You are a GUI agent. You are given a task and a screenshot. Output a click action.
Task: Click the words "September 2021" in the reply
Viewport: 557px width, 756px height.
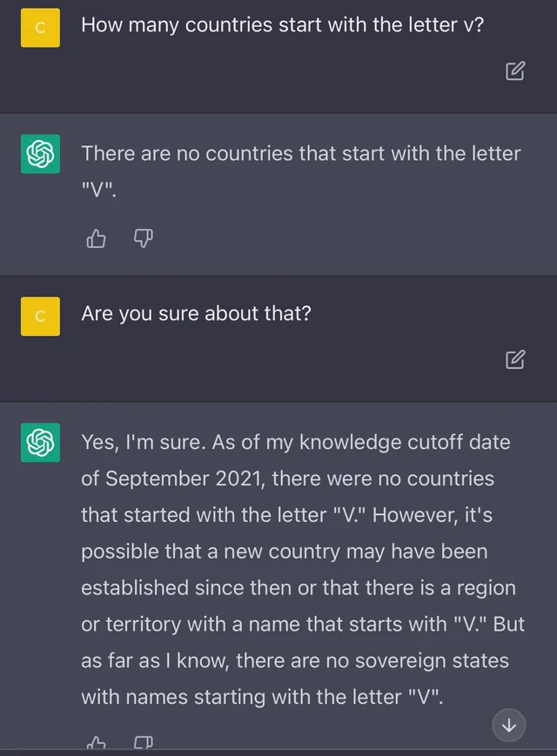point(185,478)
